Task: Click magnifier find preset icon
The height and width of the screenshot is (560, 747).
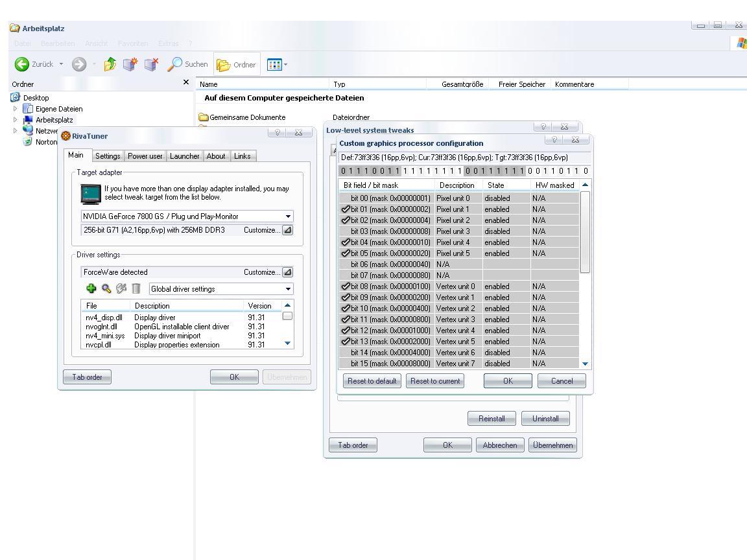Action: pos(106,288)
